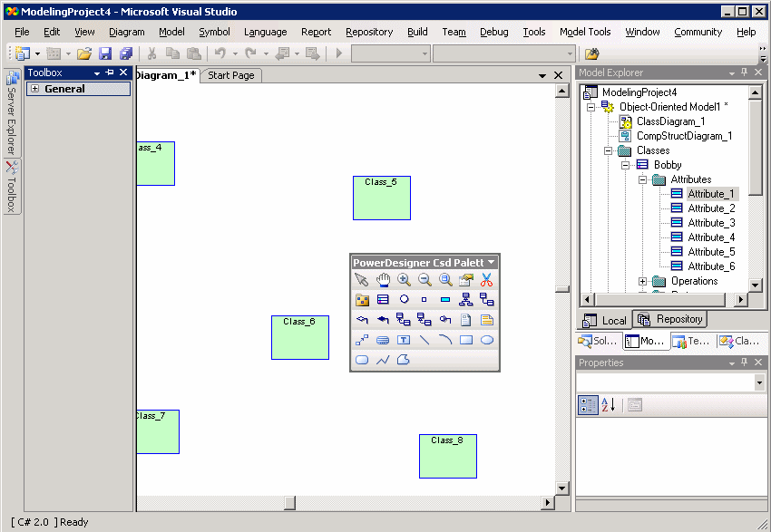Select the Class_5 symbol in the diagram

pos(382,198)
